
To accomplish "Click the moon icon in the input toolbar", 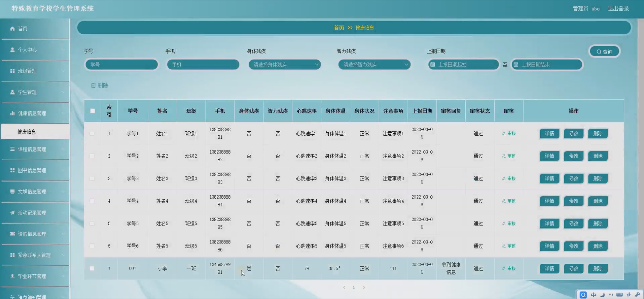I will click(602, 295).
